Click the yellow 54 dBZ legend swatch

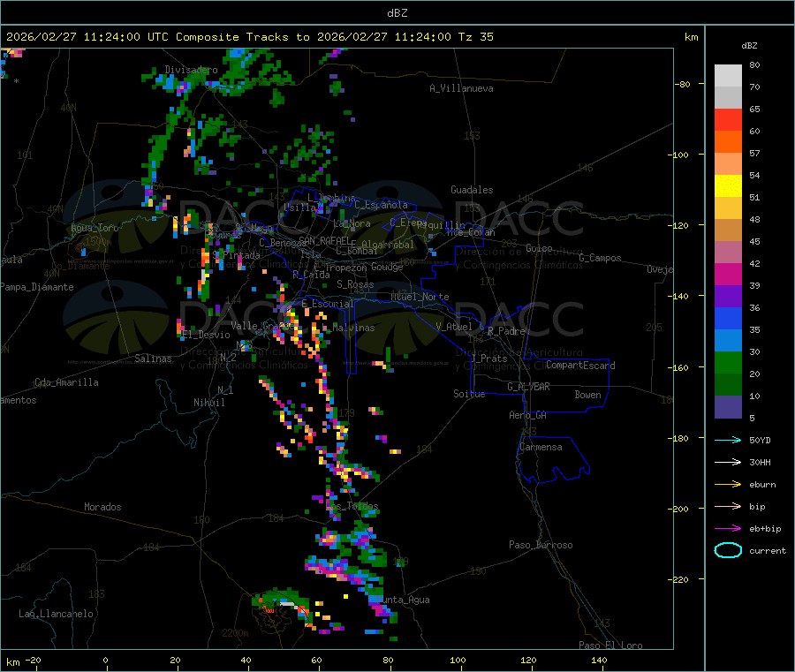click(x=728, y=186)
